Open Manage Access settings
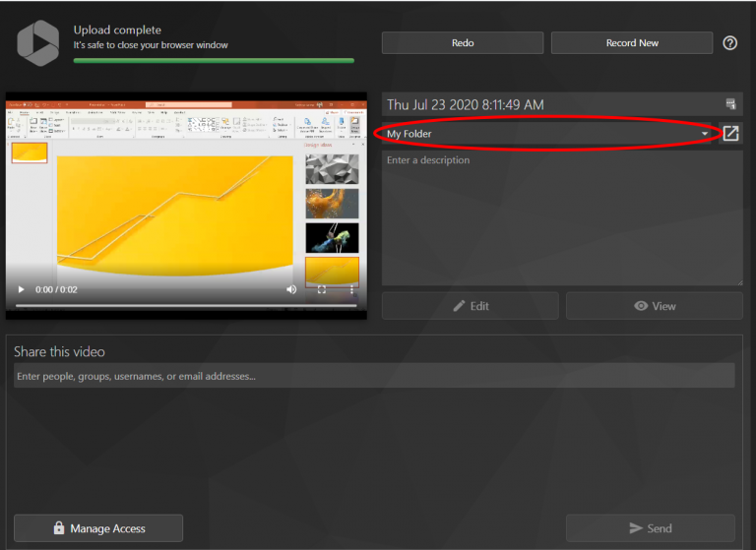756x550 pixels. [x=98, y=527]
